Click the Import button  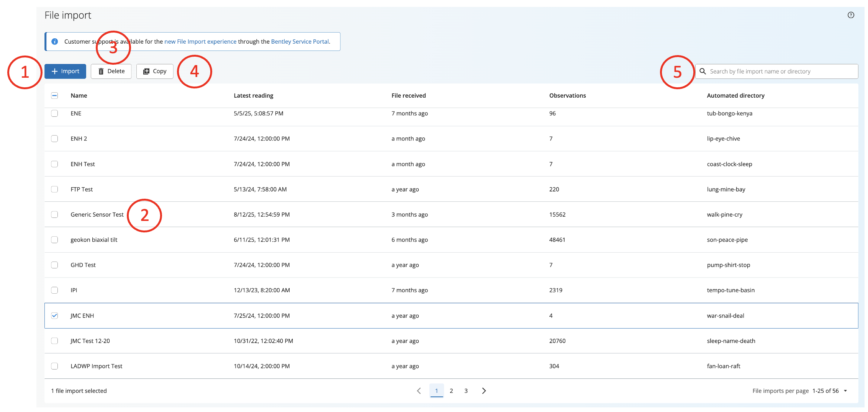[65, 72]
